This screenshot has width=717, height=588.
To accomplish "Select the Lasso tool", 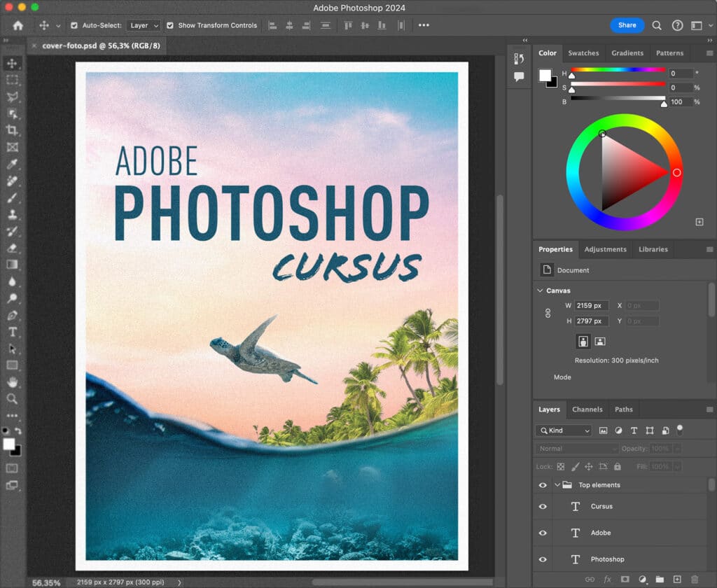I will pos(13,97).
